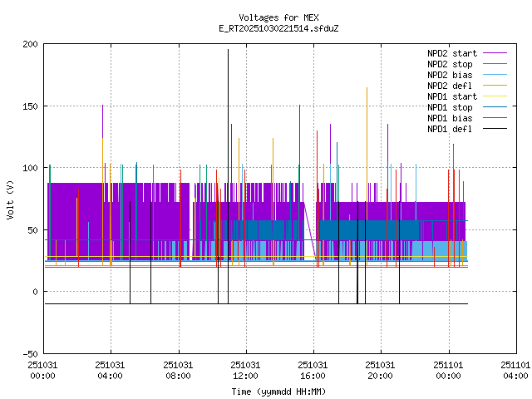This screenshot has width=532, height=399.
Task: Click the 251031 12:00 time axis tick
Action: 245,369
